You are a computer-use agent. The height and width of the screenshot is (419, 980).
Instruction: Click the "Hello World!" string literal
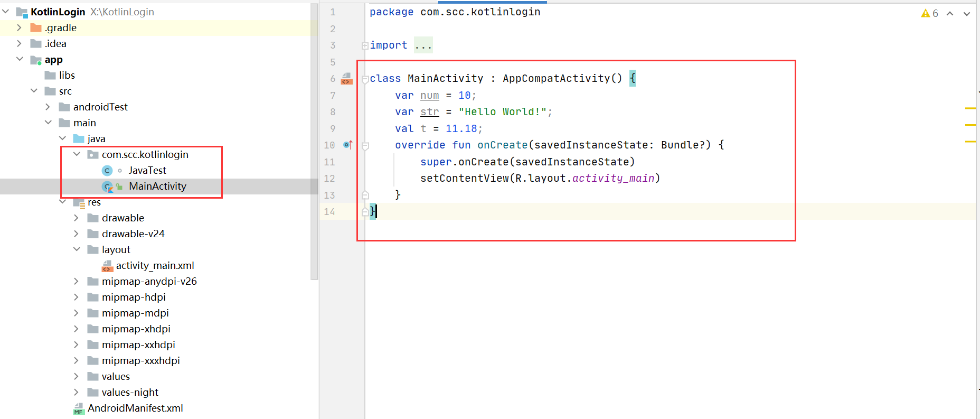click(x=503, y=111)
